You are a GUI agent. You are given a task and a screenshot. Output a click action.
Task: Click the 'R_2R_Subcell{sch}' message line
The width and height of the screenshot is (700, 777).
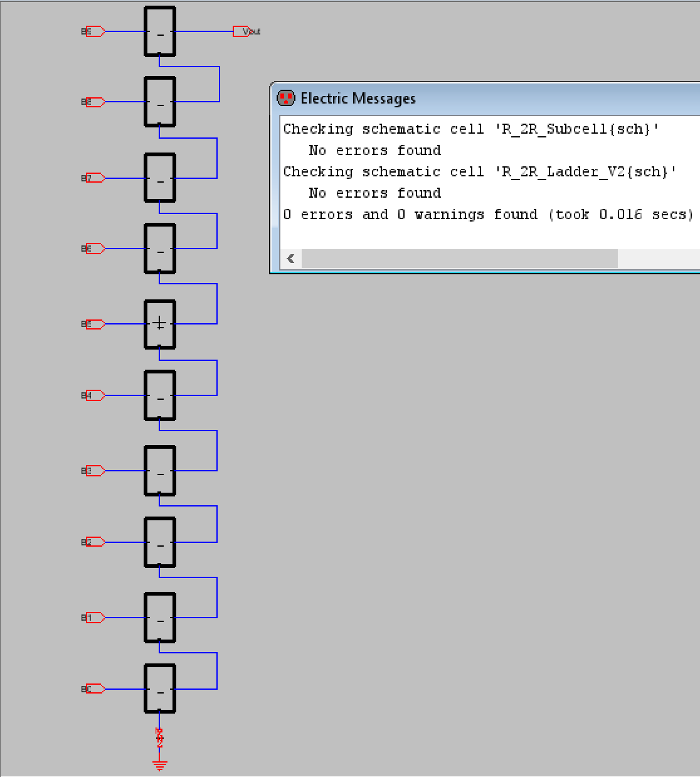point(471,129)
